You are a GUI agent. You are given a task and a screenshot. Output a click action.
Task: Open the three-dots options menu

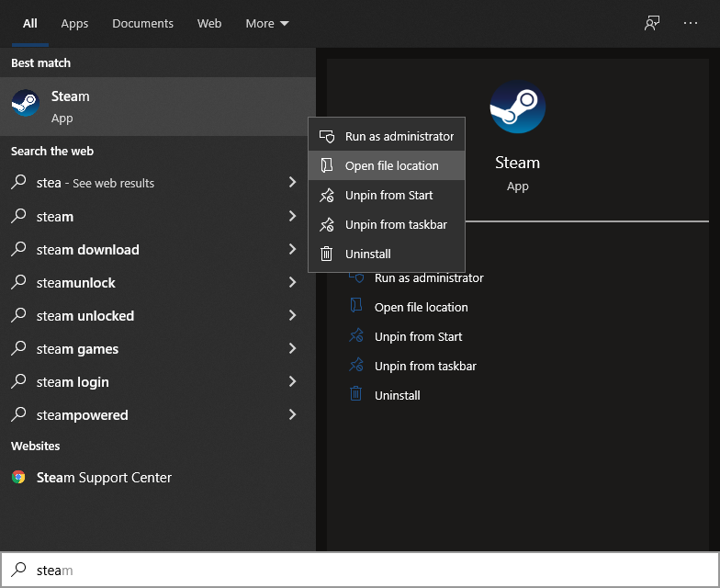point(691,24)
